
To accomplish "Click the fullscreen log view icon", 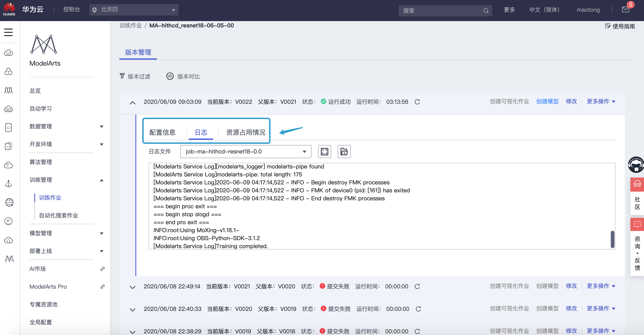I will pyautogui.click(x=324, y=152).
